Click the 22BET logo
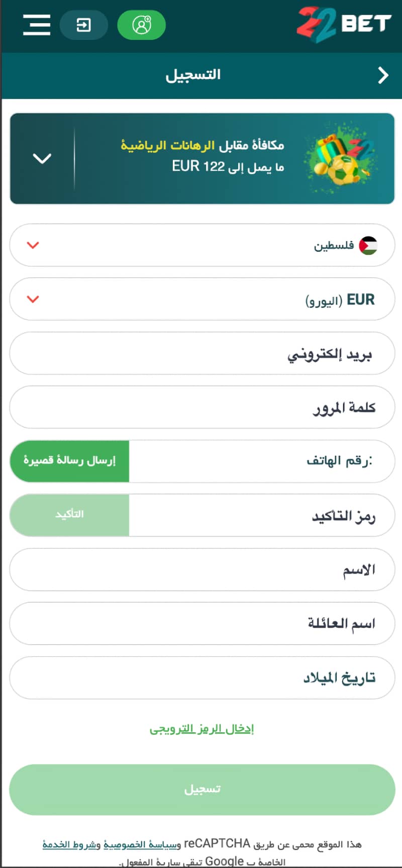The width and height of the screenshot is (402, 868). coord(344,24)
